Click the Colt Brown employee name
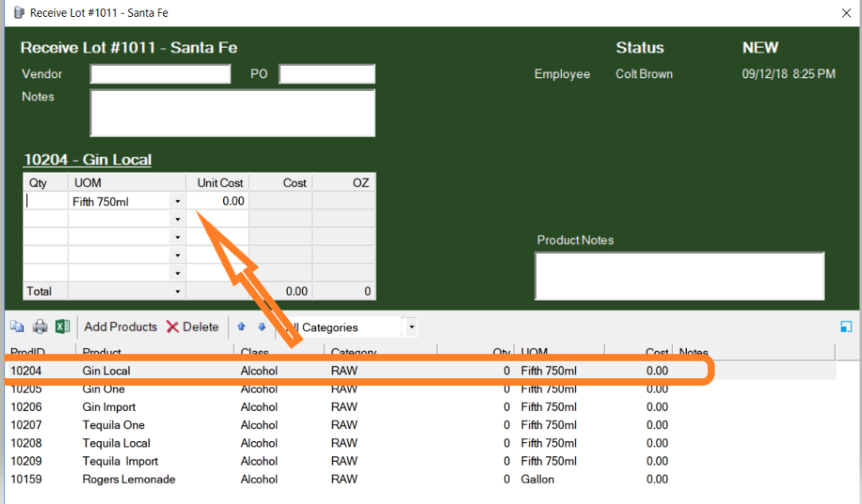Image resolution: width=862 pixels, height=504 pixels. pyautogui.click(x=644, y=73)
